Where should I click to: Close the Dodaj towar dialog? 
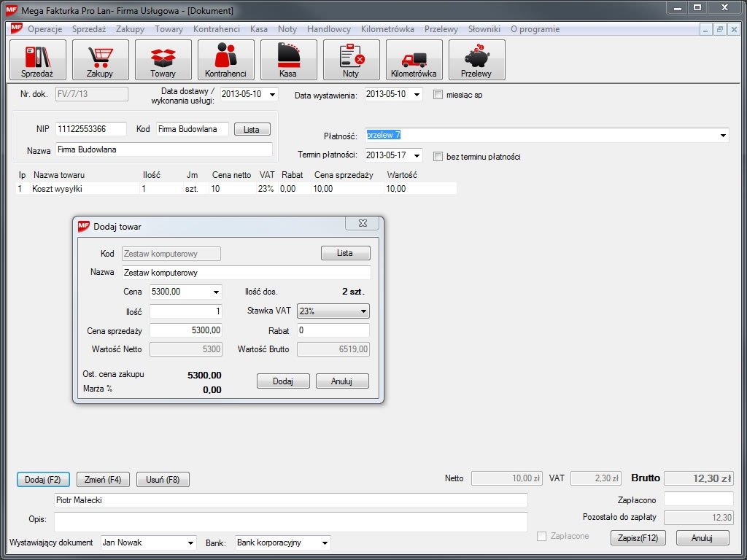(x=363, y=224)
